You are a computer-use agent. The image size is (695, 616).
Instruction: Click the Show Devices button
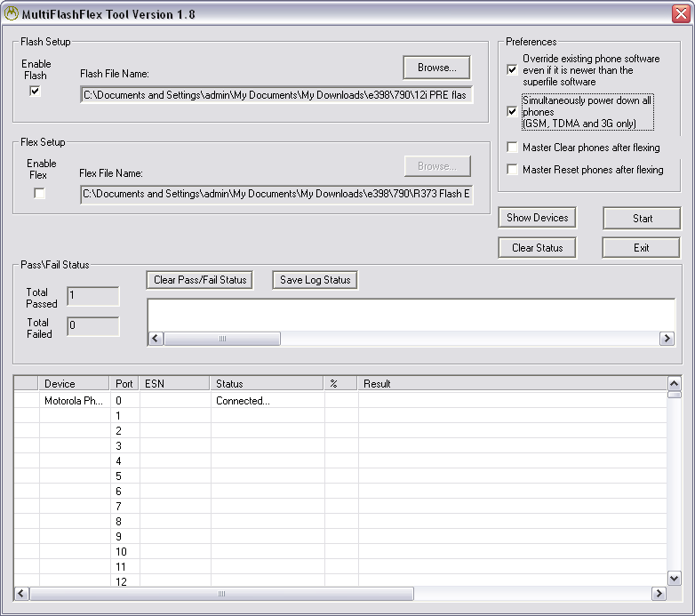click(x=537, y=218)
